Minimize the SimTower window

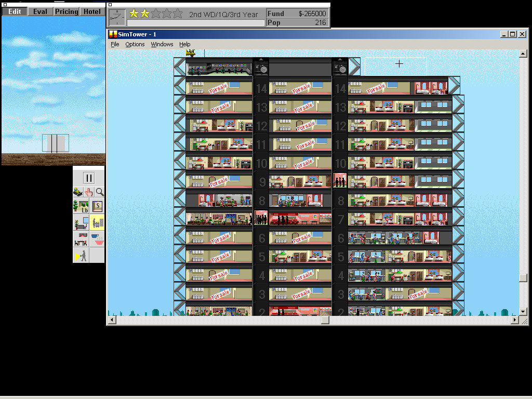click(504, 34)
